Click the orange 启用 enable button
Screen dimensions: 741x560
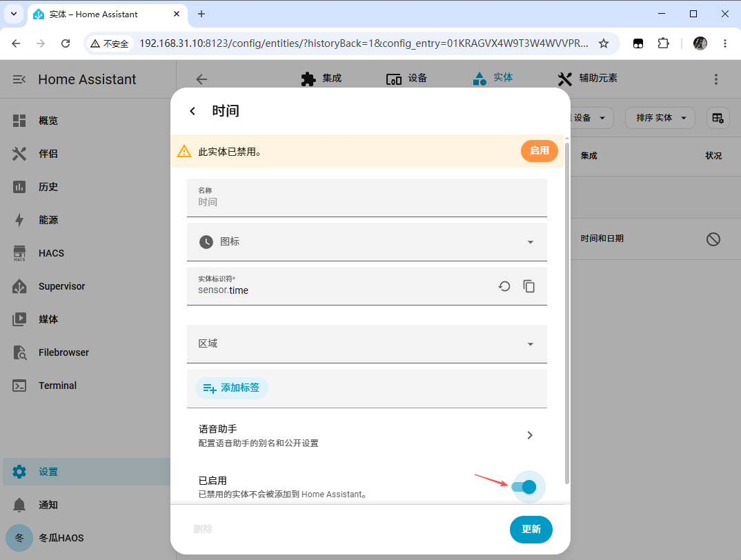tap(540, 151)
